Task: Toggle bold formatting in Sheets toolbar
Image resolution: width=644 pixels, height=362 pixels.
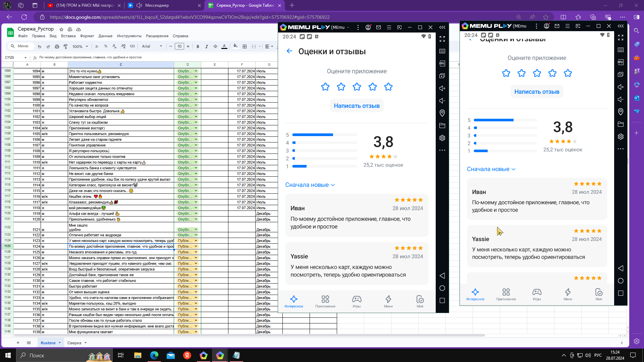Action: pyautogui.click(x=198, y=47)
